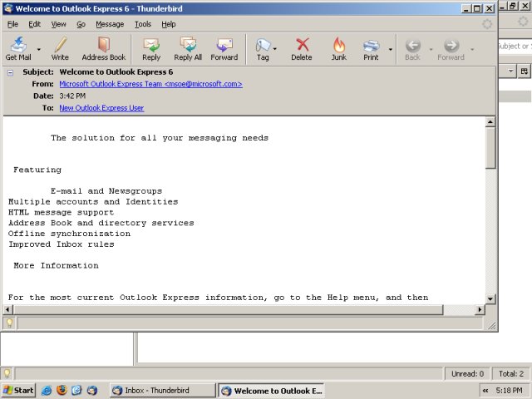Screen dimensions: 532x399
Task: Open the Forward history dropdown arrow
Action: [472, 49]
